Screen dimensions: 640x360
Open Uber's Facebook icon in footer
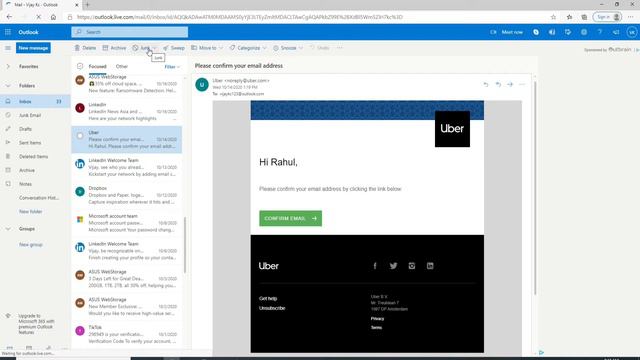click(x=375, y=266)
